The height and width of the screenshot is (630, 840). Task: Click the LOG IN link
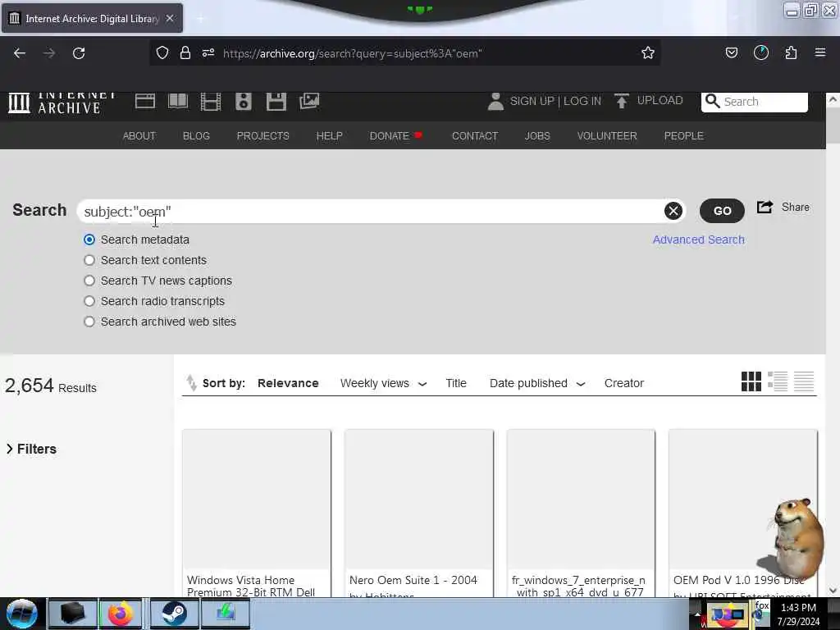582,101
